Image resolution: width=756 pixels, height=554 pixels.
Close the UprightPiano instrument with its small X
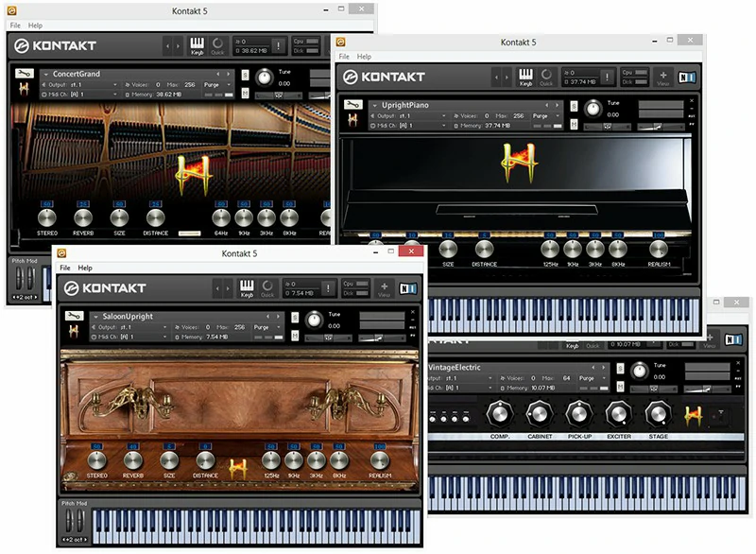692,101
